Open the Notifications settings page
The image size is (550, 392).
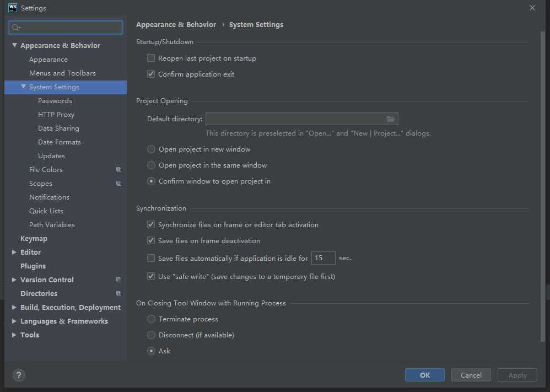tap(49, 197)
